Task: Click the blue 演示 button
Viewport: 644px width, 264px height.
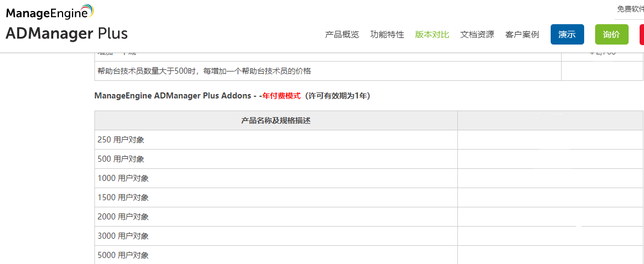Action: (x=567, y=35)
